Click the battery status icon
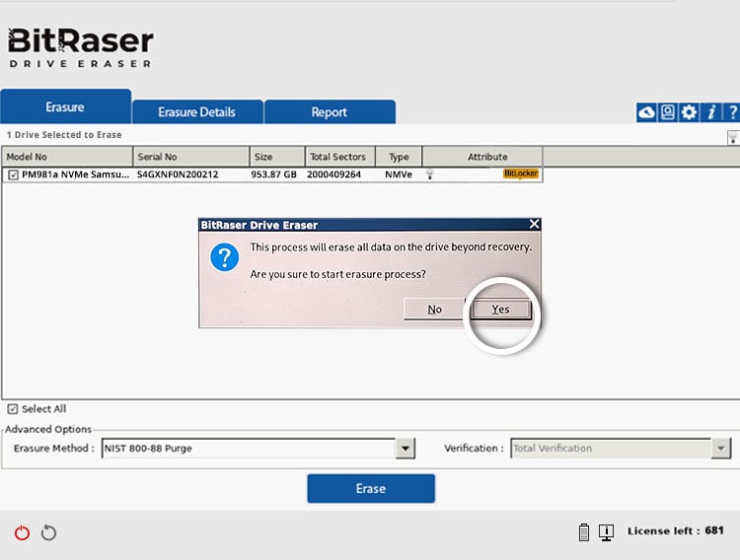The height and width of the screenshot is (560, 740). click(x=584, y=532)
